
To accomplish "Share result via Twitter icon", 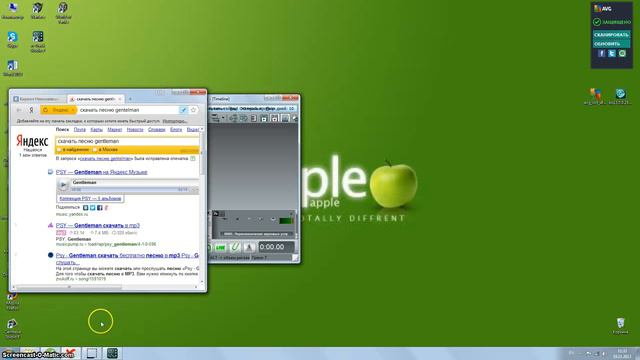I will (x=93, y=208).
